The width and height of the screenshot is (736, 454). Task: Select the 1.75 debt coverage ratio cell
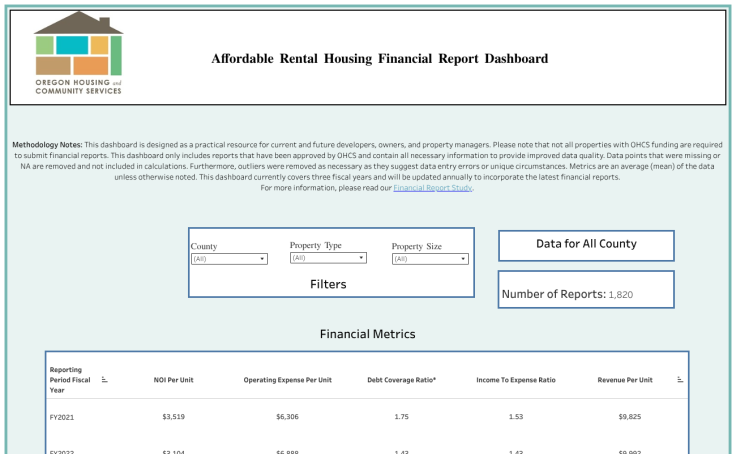coord(401,416)
